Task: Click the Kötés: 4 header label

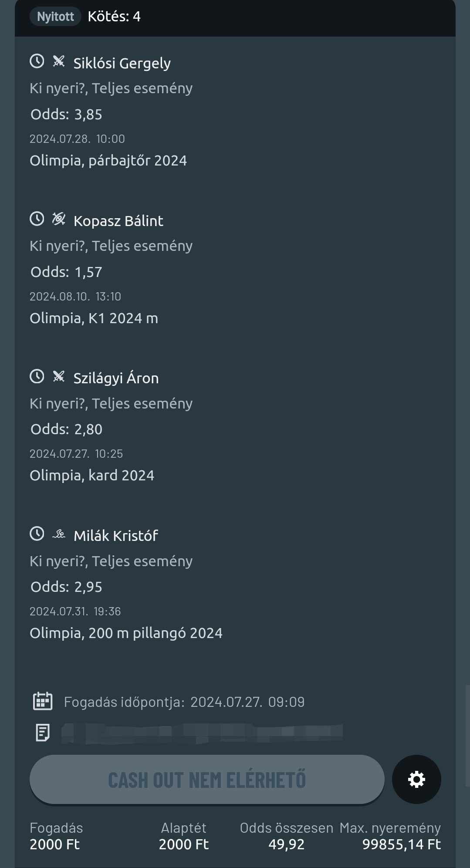Action: tap(114, 17)
